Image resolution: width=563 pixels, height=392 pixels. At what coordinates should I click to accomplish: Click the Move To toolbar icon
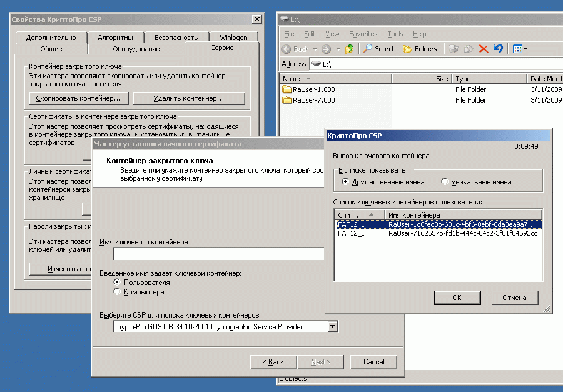[454, 49]
